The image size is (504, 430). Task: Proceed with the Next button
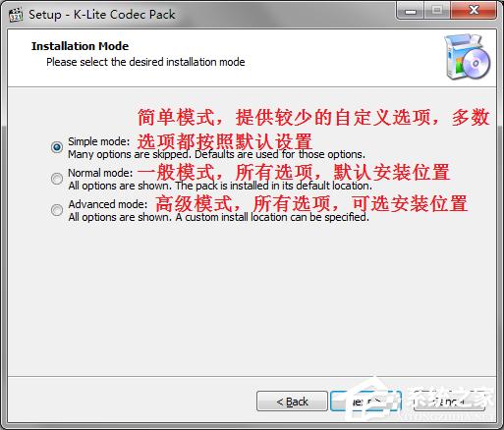pyautogui.click(x=365, y=402)
